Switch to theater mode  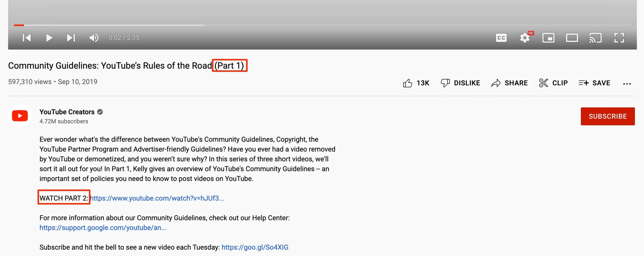click(572, 38)
